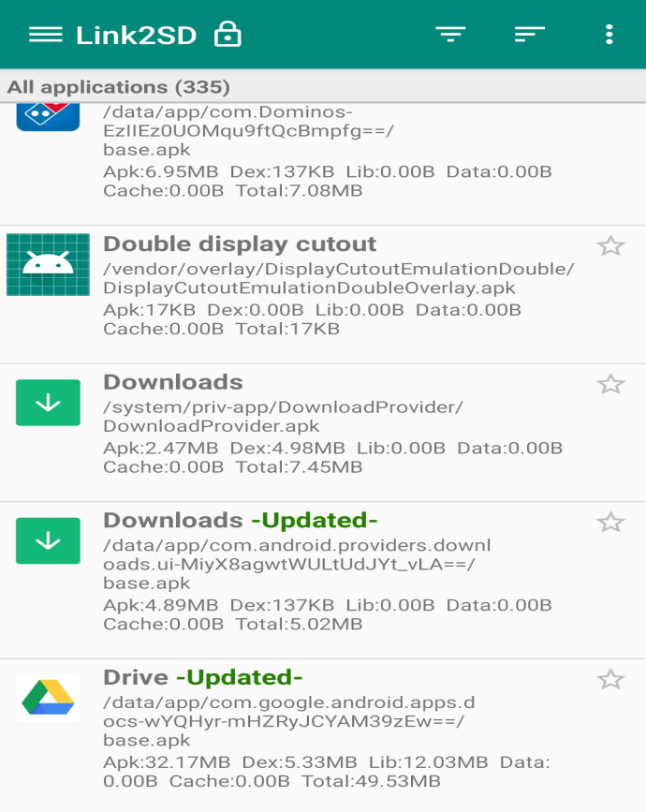Star the Downloads -Updated- app
646x812 pixels.
click(x=610, y=523)
